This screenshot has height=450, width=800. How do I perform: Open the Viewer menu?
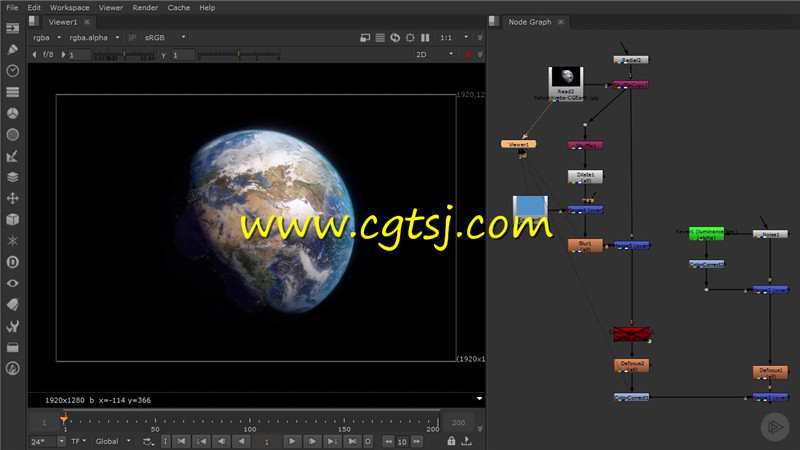click(111, 8)
